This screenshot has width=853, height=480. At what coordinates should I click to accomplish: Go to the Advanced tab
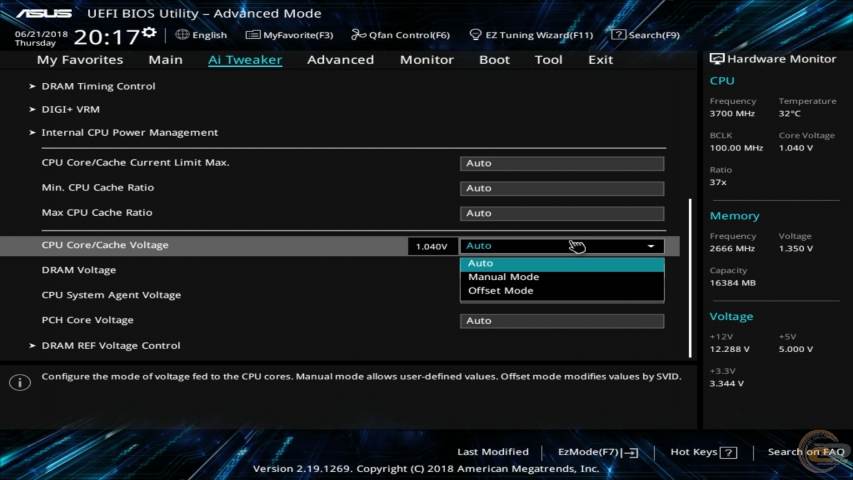coord(341,59)
